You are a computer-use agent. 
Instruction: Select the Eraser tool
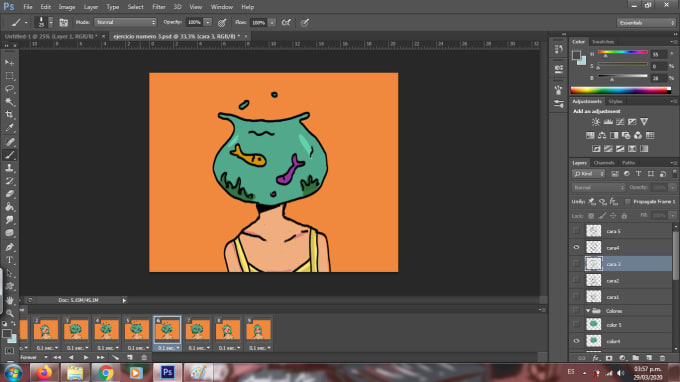[x=10, y=194]
